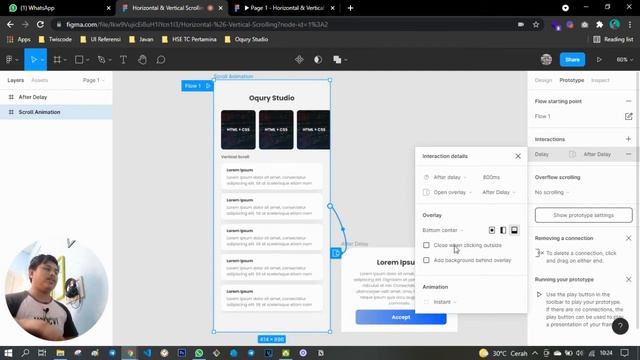This screenshot has height=360, width=640.
Task: Switch to the Layers tab
Action: pos(16,80)
